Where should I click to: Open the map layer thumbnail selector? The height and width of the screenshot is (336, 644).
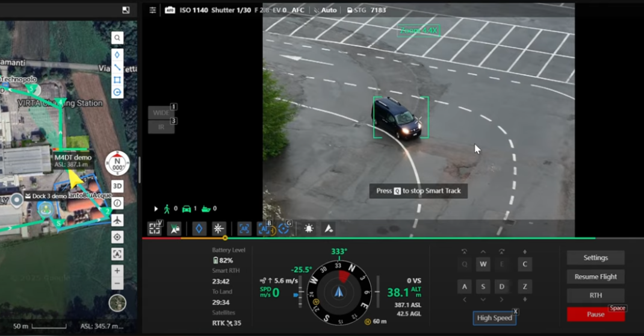click(x=117, y=303)
